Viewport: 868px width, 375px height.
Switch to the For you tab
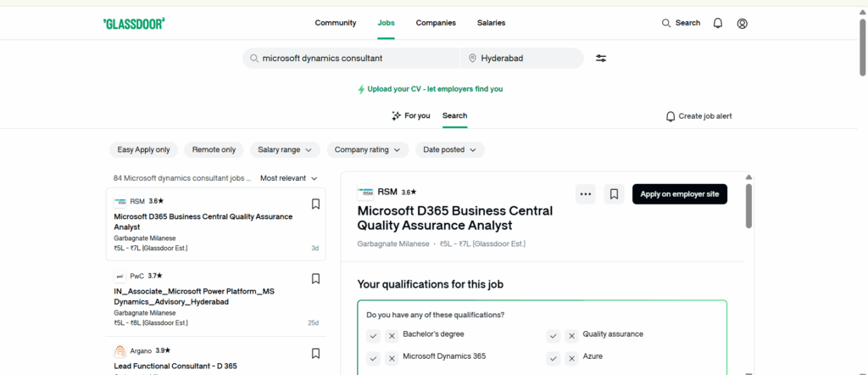click(411, 116)
